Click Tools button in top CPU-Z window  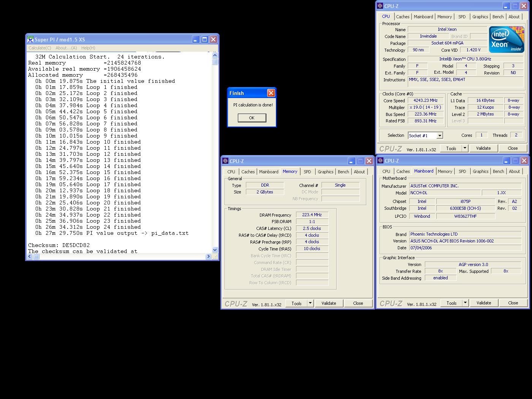[451, 148]
